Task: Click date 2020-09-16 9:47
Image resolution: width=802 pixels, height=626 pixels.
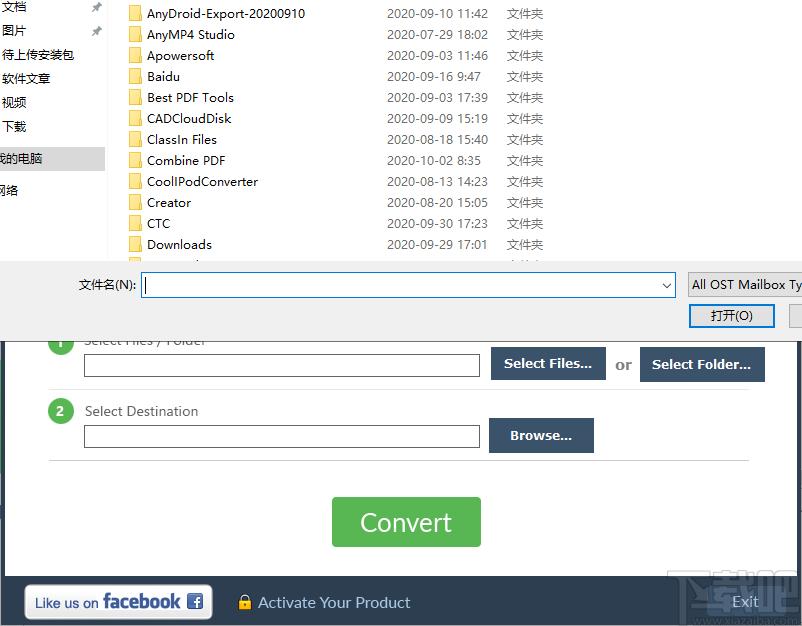Action: 434,77
